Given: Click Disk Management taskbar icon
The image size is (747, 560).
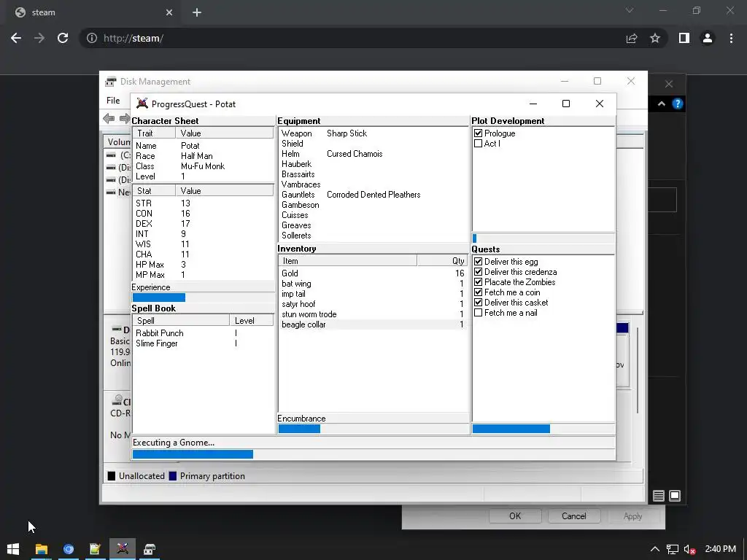Looking at the screenshot, I should coord(150,549).
